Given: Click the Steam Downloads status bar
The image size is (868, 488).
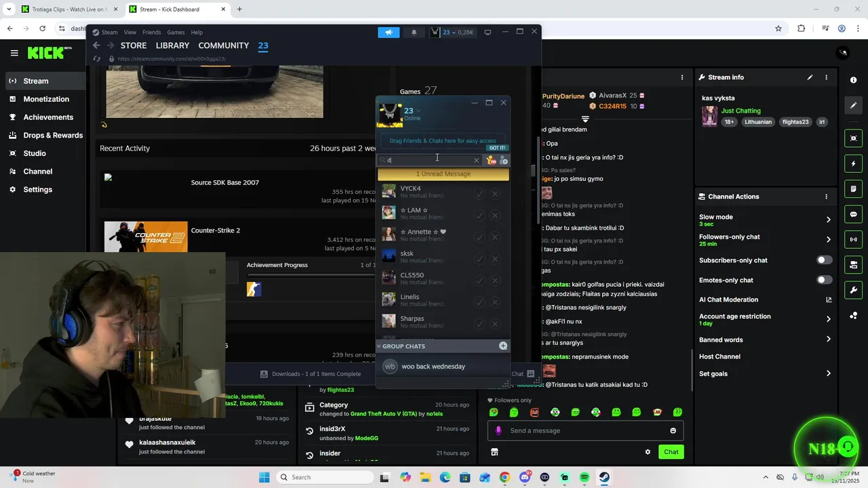Looking at the screenshot, I should point(311,373).
